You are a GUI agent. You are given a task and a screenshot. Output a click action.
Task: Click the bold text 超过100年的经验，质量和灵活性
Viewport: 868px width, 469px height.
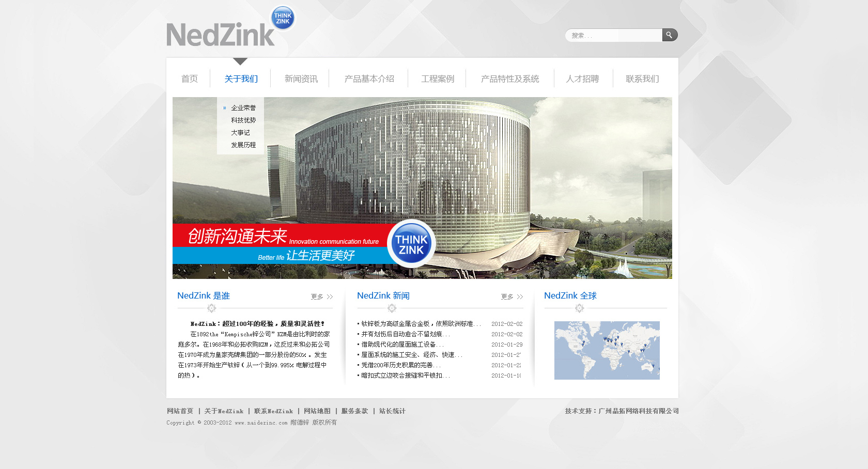click(273, 324)
